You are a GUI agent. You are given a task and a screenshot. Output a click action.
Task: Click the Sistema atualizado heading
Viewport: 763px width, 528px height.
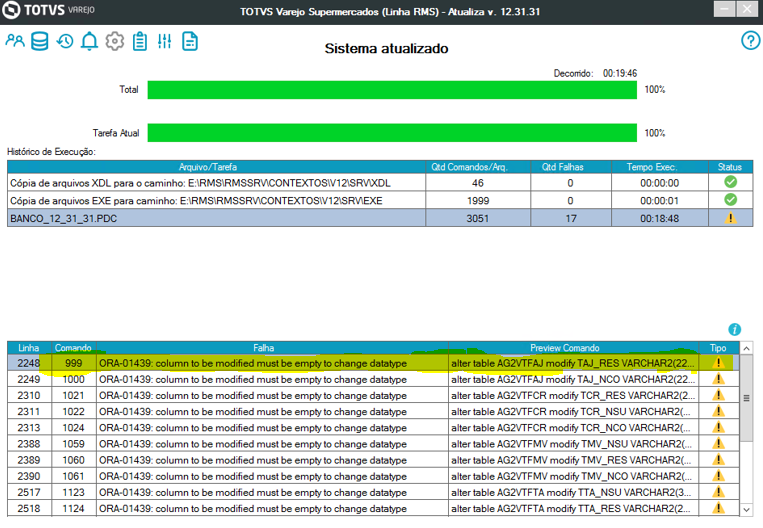coord(386,48)
